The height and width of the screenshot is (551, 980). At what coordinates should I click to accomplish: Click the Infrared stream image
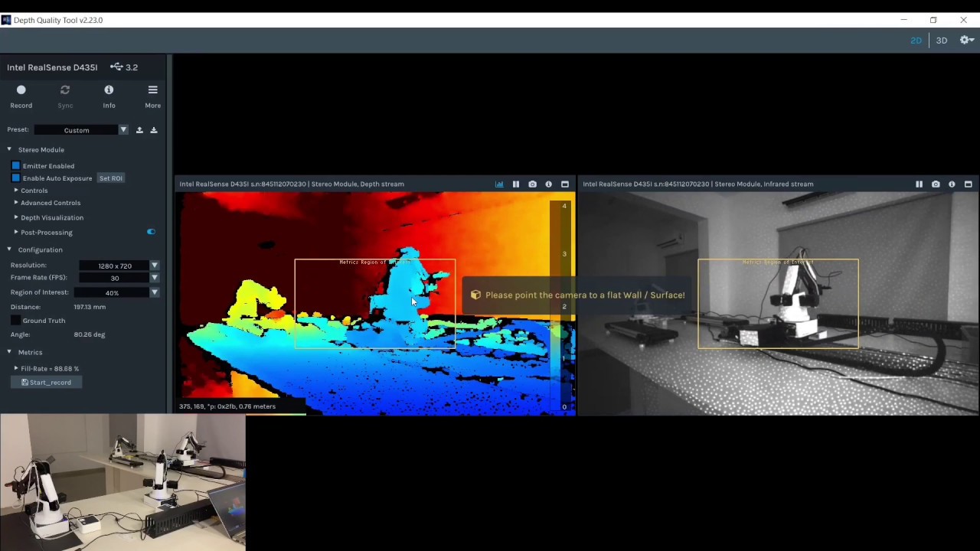(x=779, y=303)
